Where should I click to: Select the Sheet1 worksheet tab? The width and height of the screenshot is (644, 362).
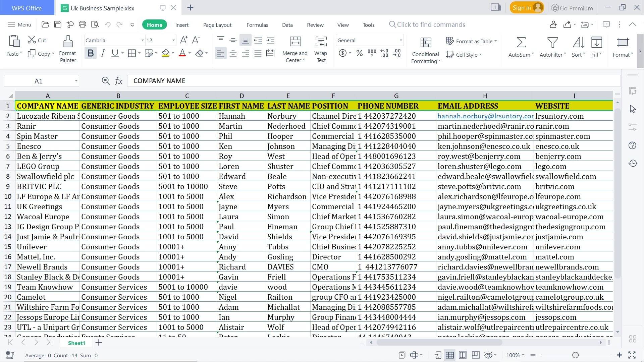tap(76, 343)
